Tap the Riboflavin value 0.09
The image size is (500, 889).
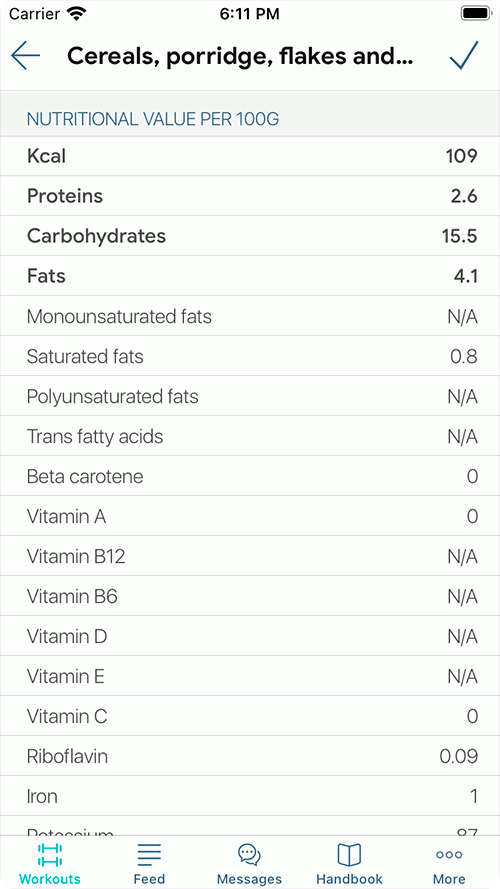459,757
